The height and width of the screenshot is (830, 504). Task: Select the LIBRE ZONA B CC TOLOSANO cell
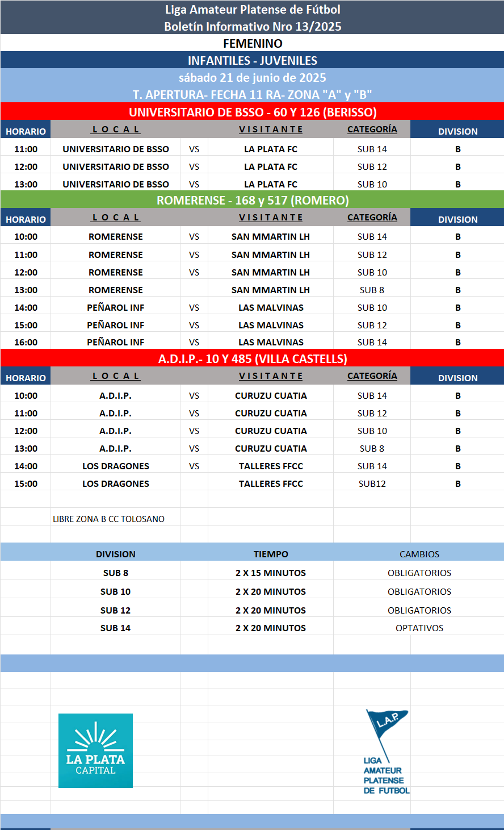point(109,519)
